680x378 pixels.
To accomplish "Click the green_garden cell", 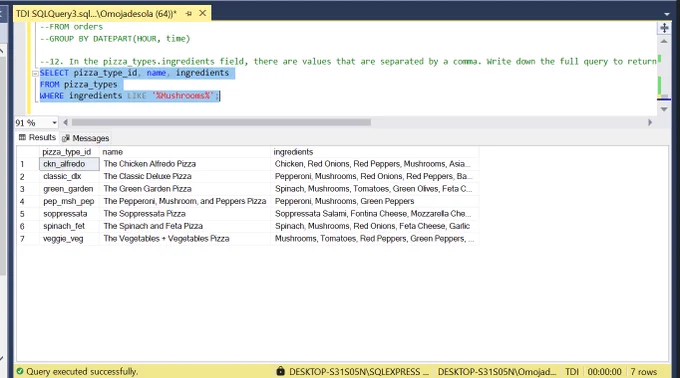I will pyautogui.click(x=69, y=189).
